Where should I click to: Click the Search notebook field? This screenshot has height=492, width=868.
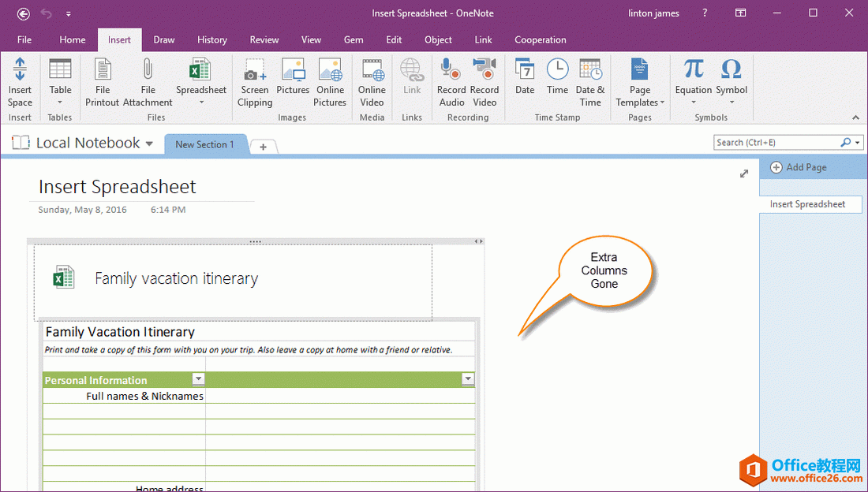pos(776,143)
